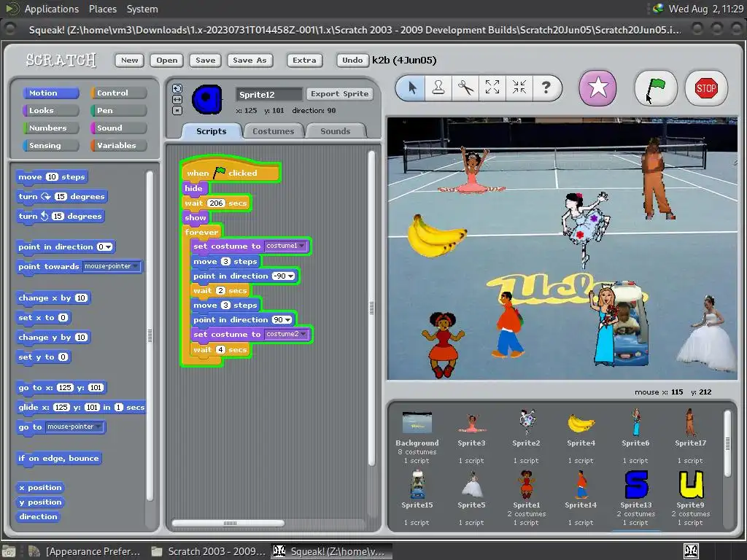Select Sprite5 bride in the sprite list

(471, 498)
